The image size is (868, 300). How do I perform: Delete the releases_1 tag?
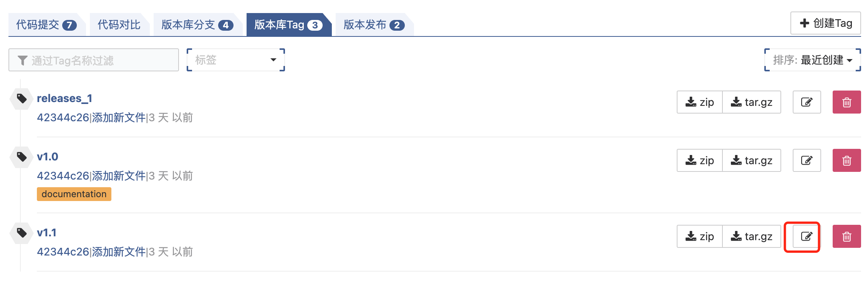click(x=846, y=102)
